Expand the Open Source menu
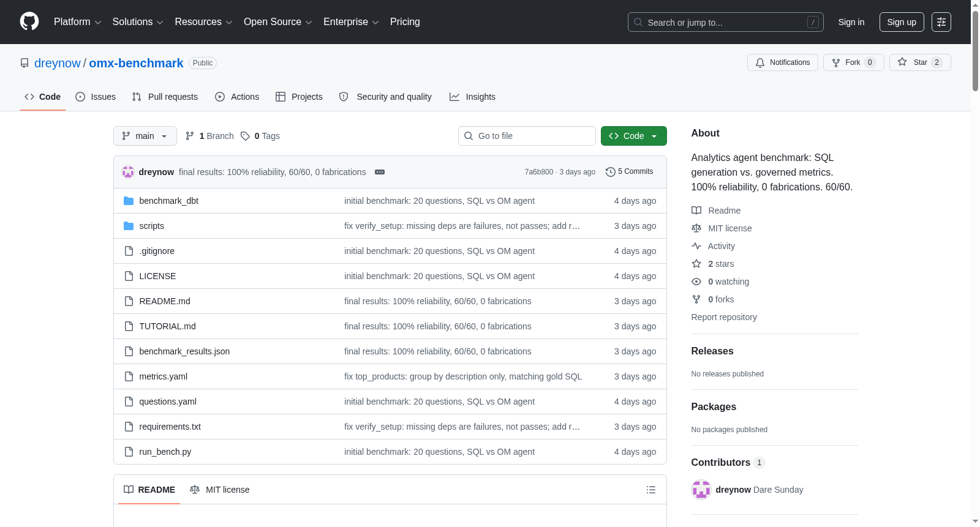This screenshot has width=980, height=527. point(278,22)
